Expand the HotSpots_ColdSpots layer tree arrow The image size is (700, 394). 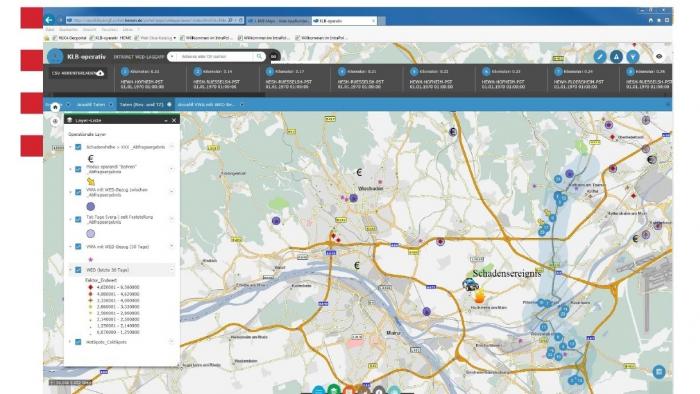[70, 342]
